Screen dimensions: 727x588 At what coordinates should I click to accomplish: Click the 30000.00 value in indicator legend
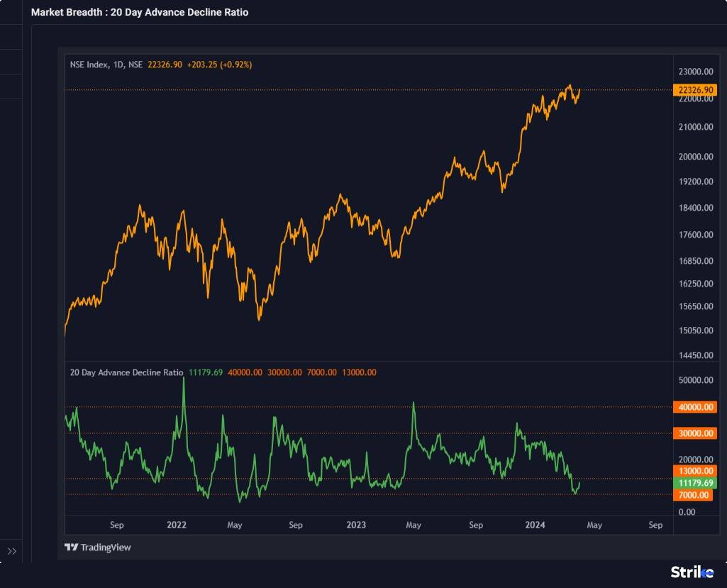pyautogui.click(x=284, y=372)
